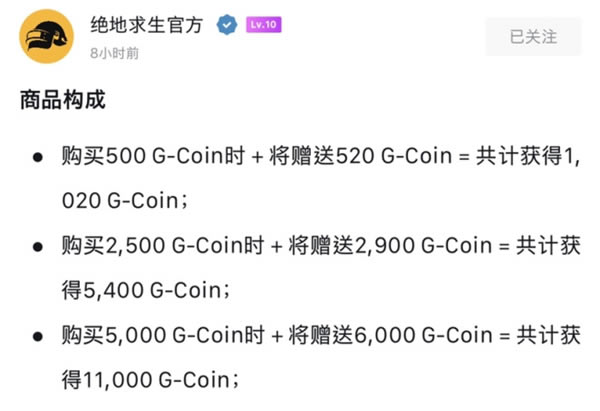Viewport: 600px width, 411px height.
Task: Click the bullet dot before 购买2,500 G-Coin
Action: [38, 247]
